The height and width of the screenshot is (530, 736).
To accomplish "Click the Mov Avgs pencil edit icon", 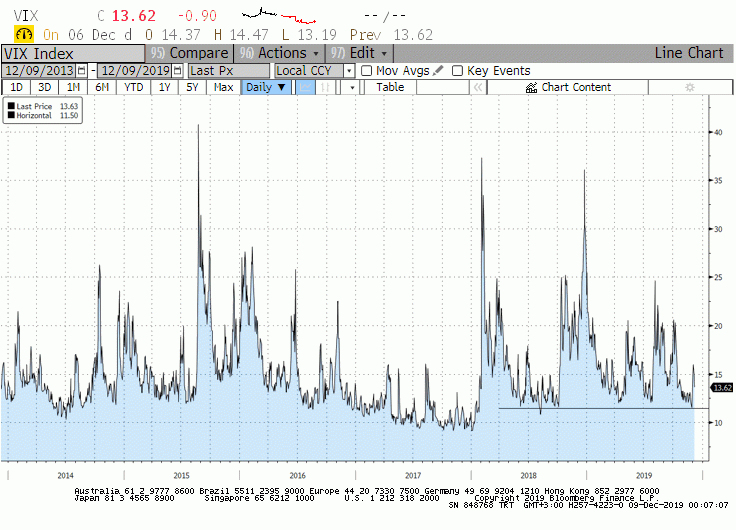I will tap(438, 70).
